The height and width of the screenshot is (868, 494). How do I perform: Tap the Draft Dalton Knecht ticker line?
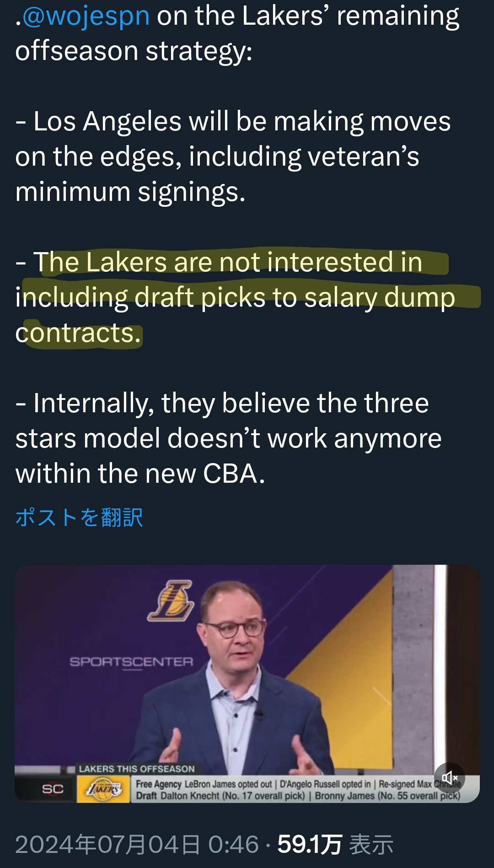pyautogui.click(x=298, y=796)
